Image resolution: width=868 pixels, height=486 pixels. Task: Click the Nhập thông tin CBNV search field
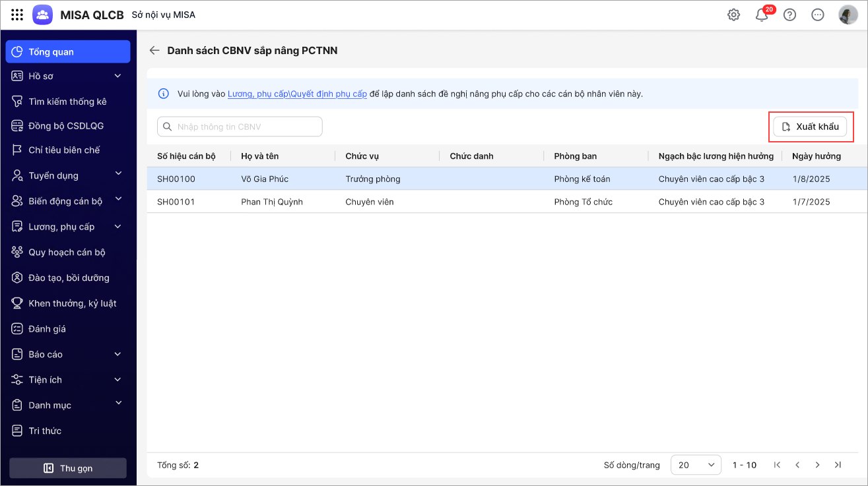[240, 127]
